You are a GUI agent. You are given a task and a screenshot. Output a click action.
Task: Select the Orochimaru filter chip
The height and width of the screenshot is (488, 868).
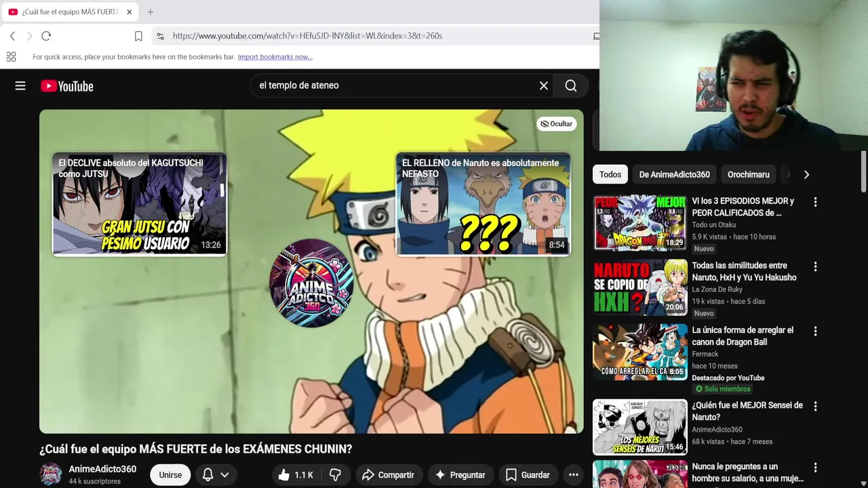(x=748, y=175)
